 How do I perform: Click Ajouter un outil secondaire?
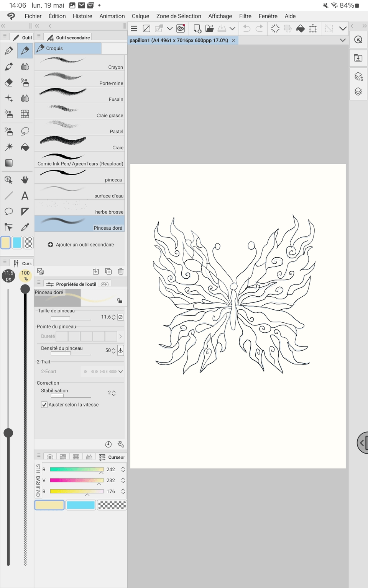point(81,245)
